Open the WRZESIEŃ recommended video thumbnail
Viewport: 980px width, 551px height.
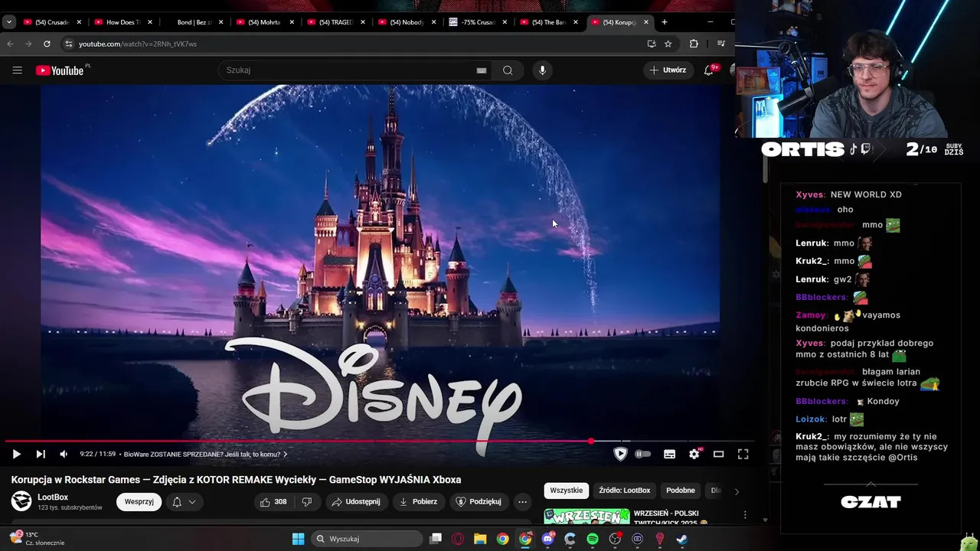[x=587, y=517]
